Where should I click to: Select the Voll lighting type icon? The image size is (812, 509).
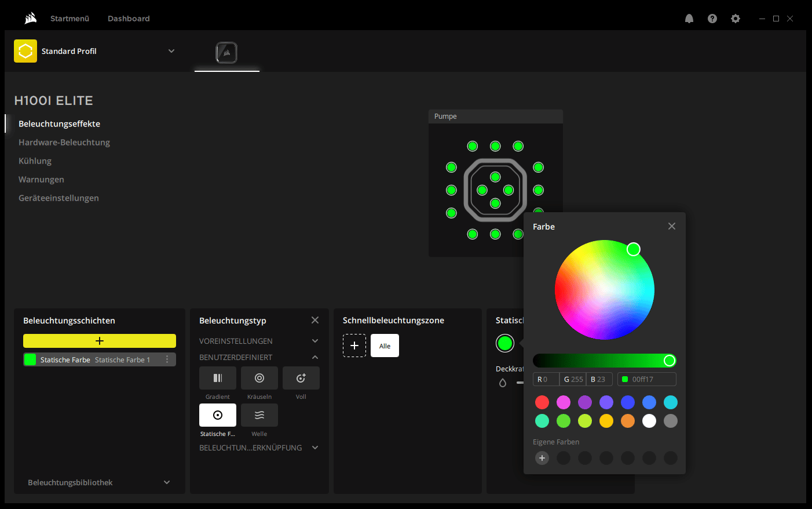pos(301,378)
